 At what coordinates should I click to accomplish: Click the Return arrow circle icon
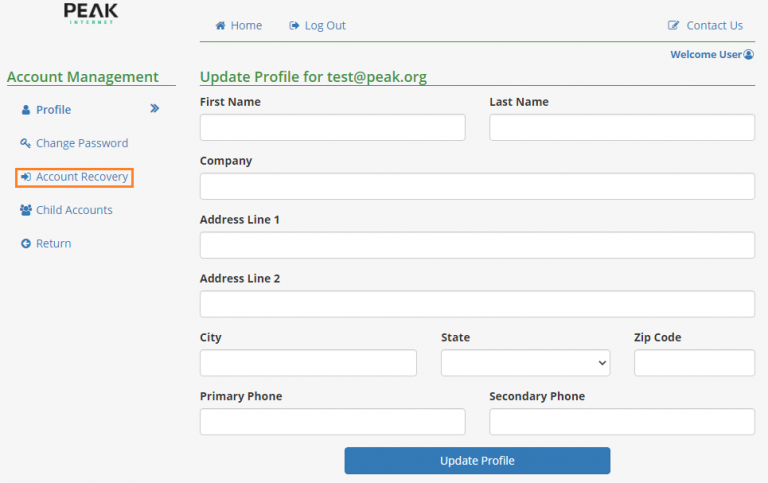click(26, 244)
